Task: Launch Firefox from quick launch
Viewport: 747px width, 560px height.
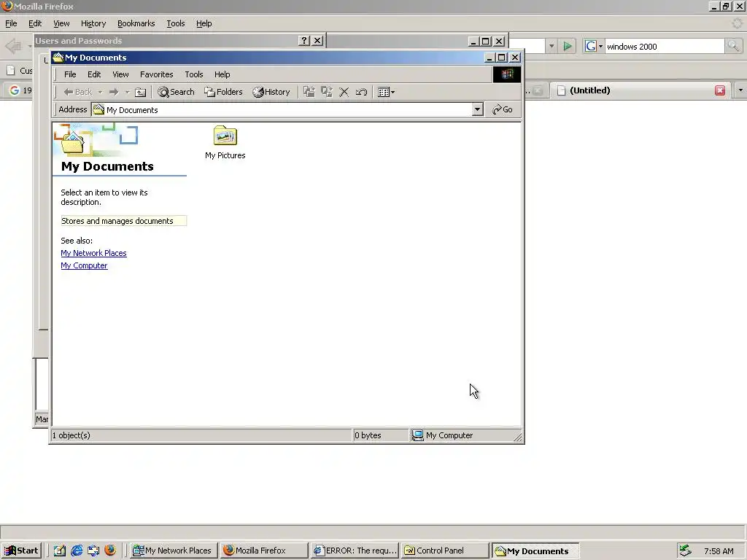Action: point(110,551)
